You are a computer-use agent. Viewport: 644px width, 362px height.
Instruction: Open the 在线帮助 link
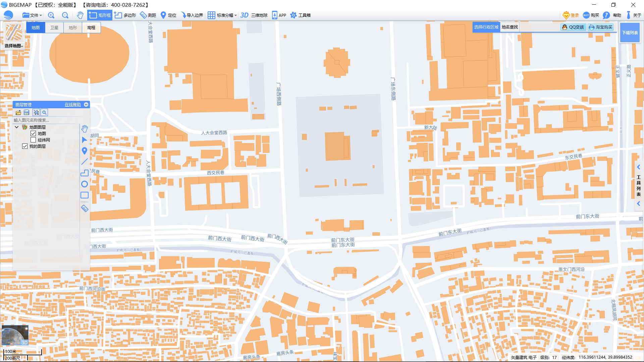click(x=73, y=105)
